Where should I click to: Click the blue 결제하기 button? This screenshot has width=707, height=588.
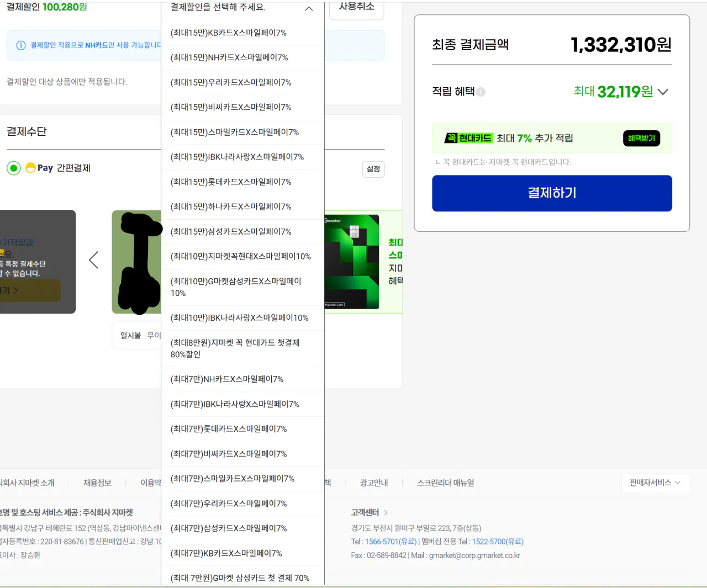552,193
